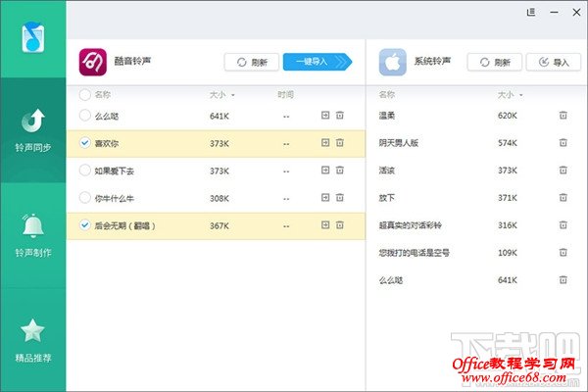Select the 你牛什么牛 checkbox
The height and width of the screenshot is (392, 588).
84,198
